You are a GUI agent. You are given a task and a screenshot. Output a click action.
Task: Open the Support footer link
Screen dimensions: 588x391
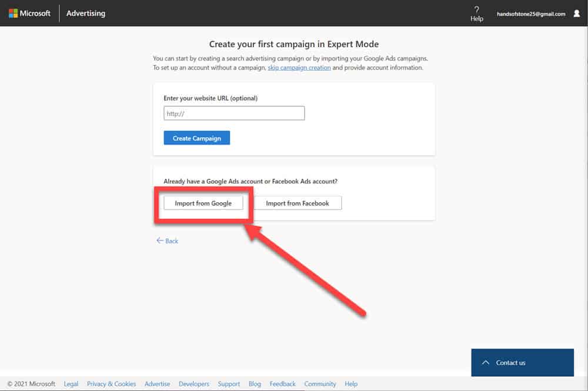[229, 384]
